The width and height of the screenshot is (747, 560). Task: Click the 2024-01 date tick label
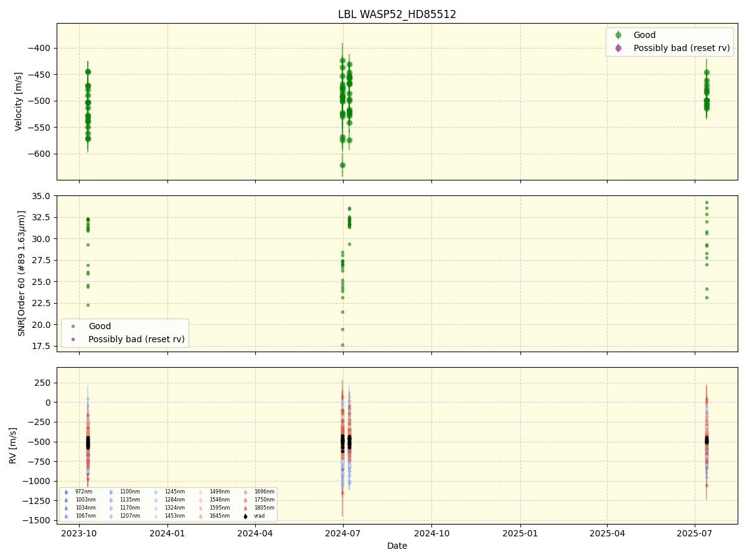click(x=167, y=533)
